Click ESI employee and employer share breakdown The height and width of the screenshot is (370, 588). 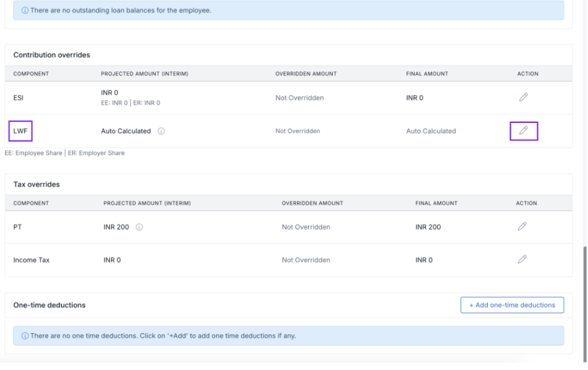(x=130, y=103)
